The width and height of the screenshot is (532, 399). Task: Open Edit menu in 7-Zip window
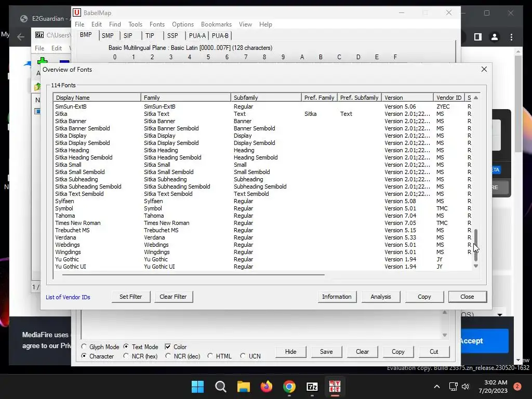(56, 48)
